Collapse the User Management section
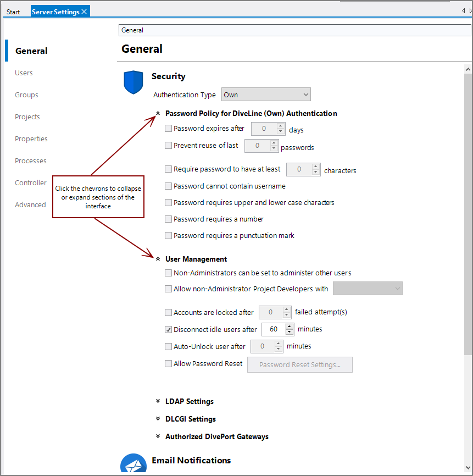The height and width of the screenshot is (476, 473). (158, 258)
